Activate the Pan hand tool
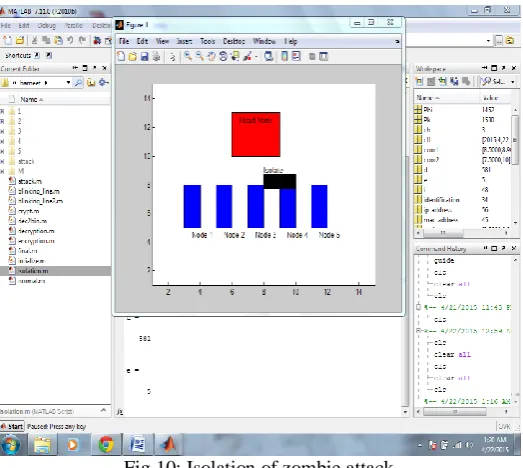The height and width of the screenshot is (468, 523). (x=211, y=56)
